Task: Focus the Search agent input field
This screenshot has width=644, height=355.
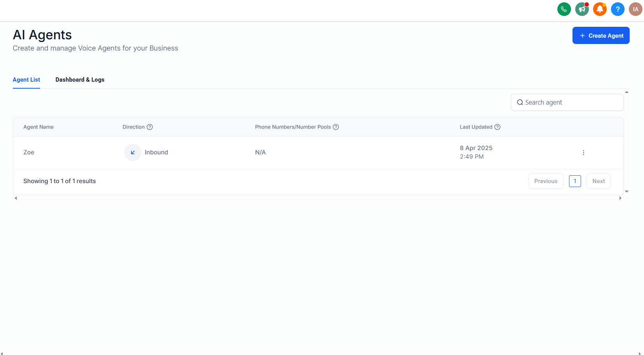Action: click(567, 102)
